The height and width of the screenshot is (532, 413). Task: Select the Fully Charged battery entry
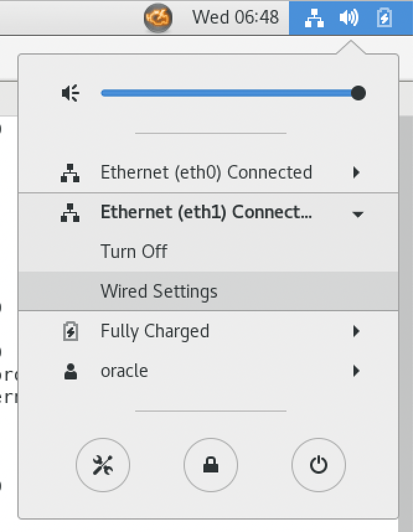(x=208, y=331)
